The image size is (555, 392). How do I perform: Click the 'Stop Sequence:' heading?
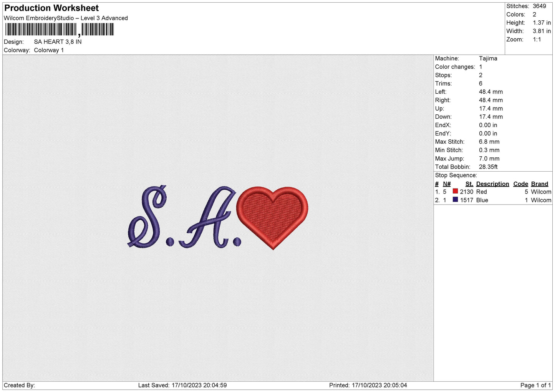pyautogui.click(x=456, y=175)
